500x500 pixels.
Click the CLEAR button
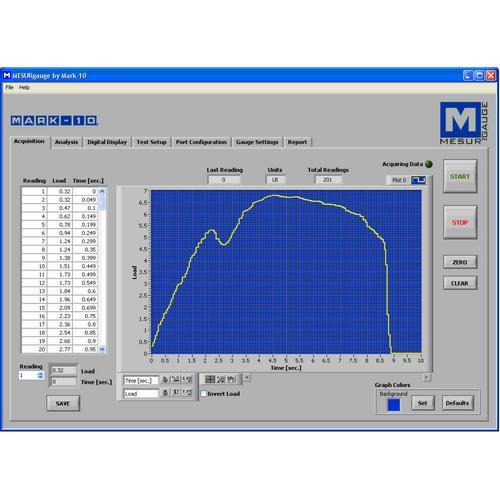[460, 283]
